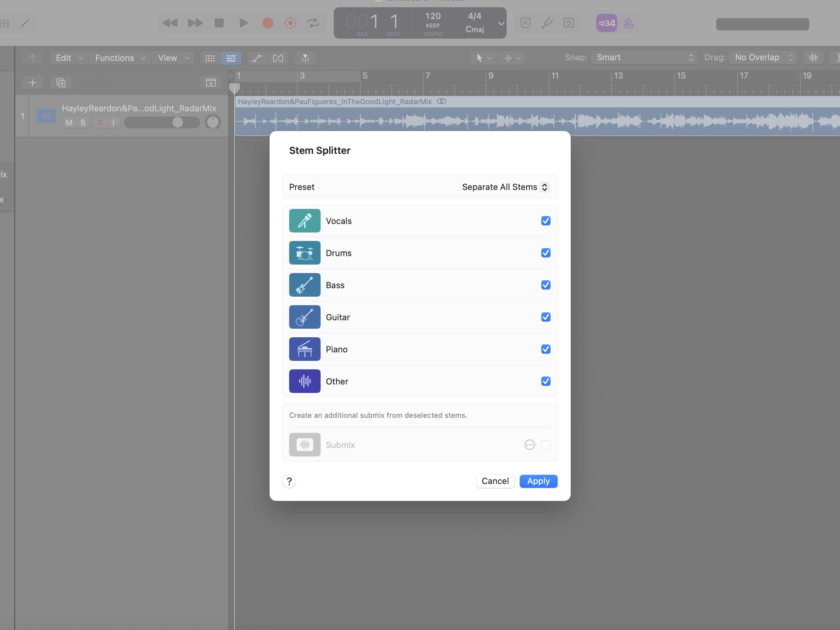840x630 pixels.
Task: Click the Other waveform stem icon
Action: [304, 381]
